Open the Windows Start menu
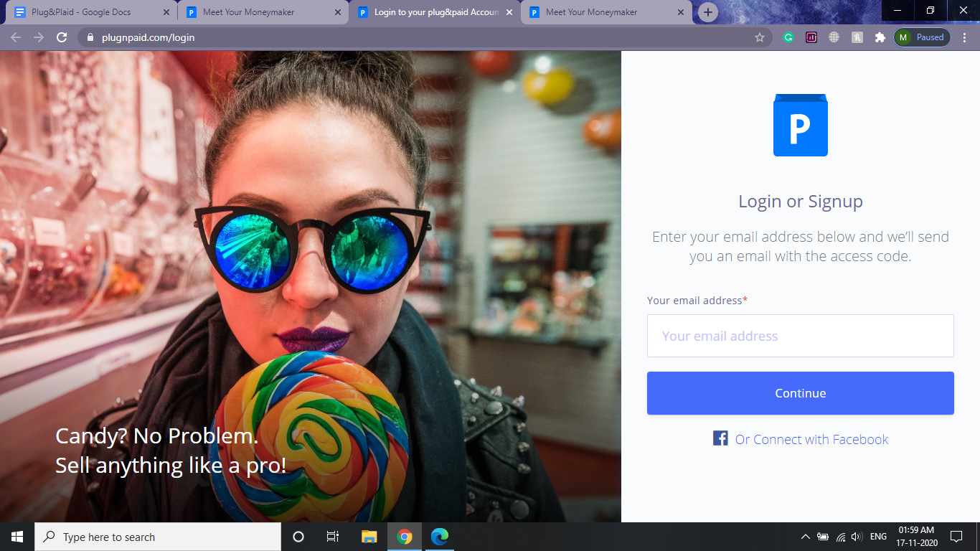 [17, 537]
